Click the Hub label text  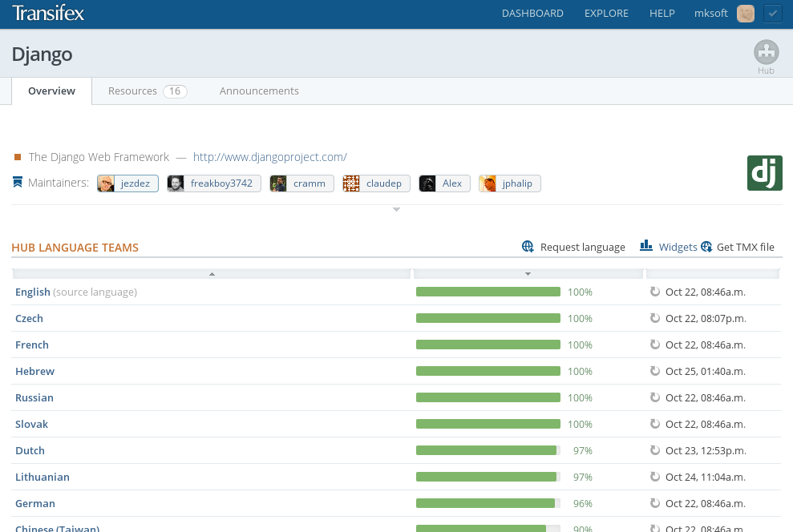tap(766, 71)
